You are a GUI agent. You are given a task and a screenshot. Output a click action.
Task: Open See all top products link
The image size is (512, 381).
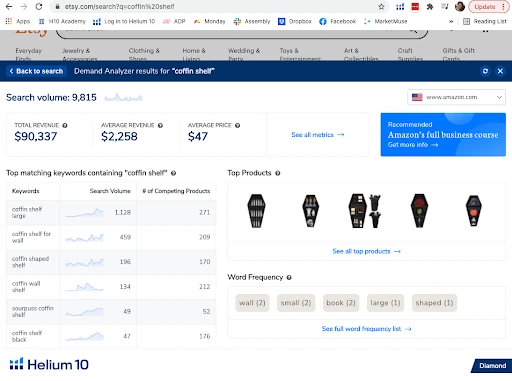pos(366,251)
